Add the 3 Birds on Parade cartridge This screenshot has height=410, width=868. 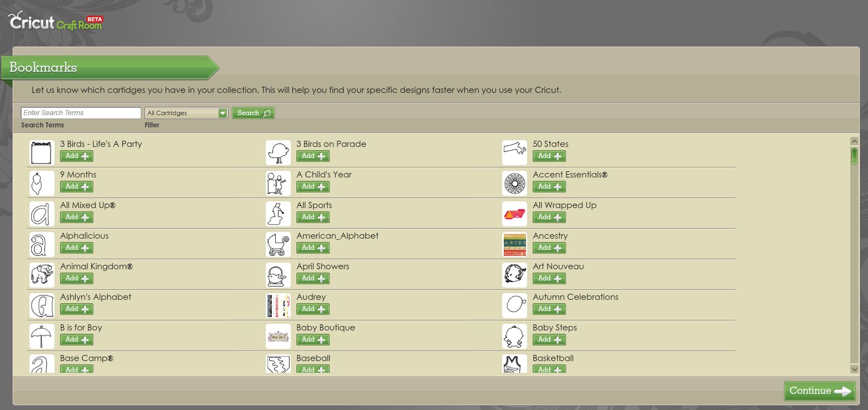coord(313,156)
